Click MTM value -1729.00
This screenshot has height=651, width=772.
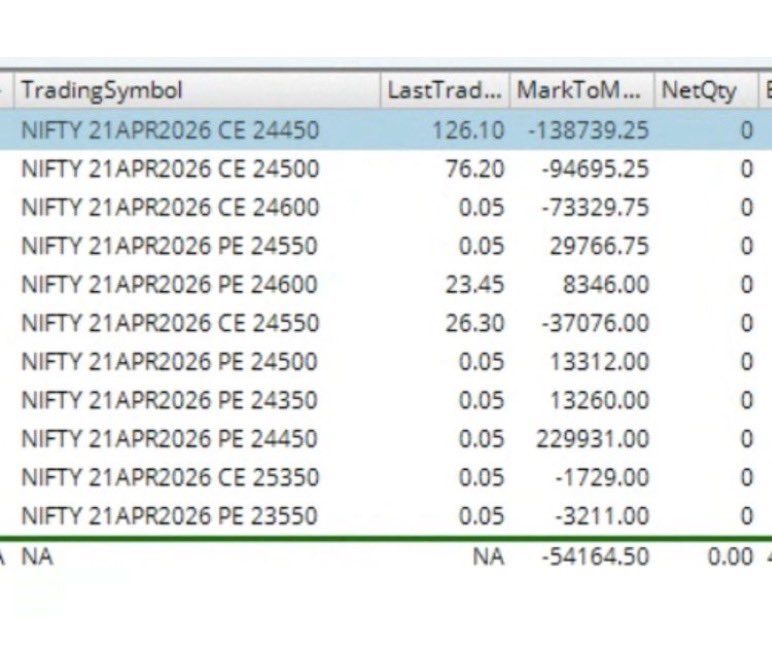[602, 477]
